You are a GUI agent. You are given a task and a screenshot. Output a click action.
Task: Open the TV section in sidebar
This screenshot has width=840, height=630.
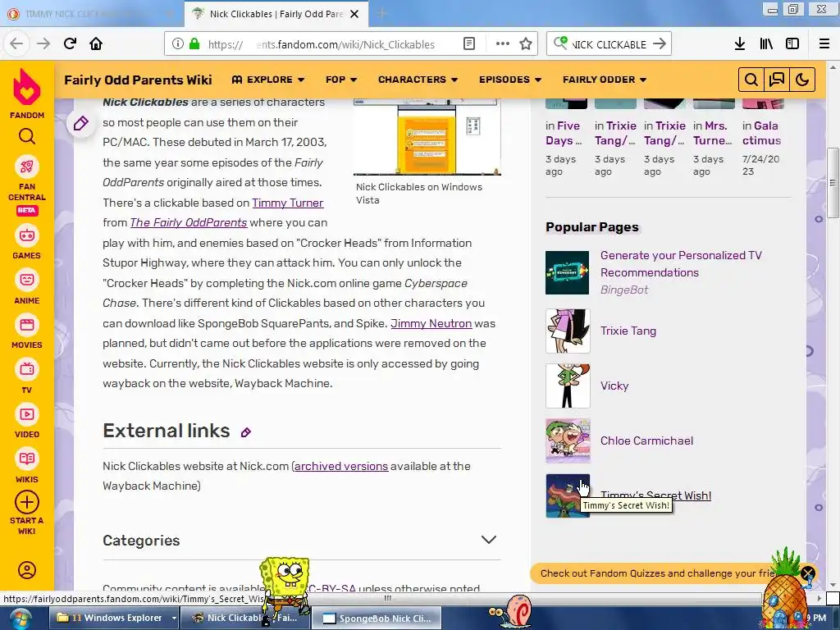point(27,377)
